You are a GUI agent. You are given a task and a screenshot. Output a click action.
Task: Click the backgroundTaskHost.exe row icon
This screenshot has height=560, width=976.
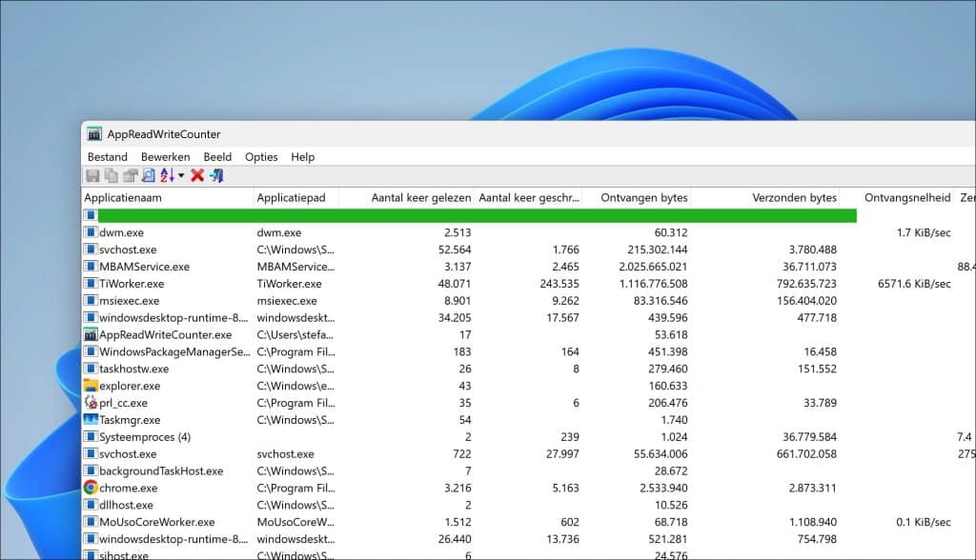click(x=91, y=471)
